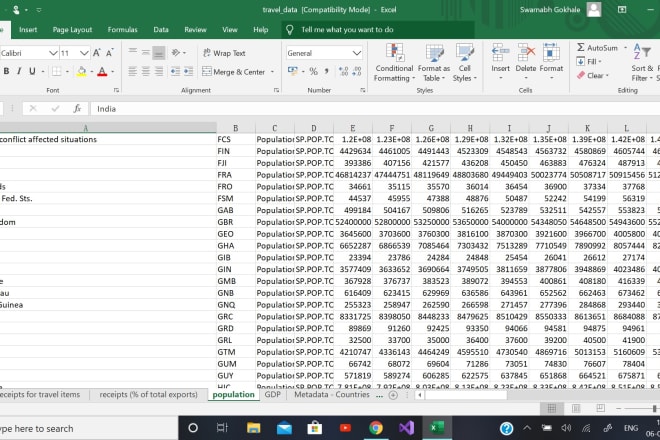This screenshot has width=660, height=440.
Task: Click the formula bar containing India
Action: 375,109
